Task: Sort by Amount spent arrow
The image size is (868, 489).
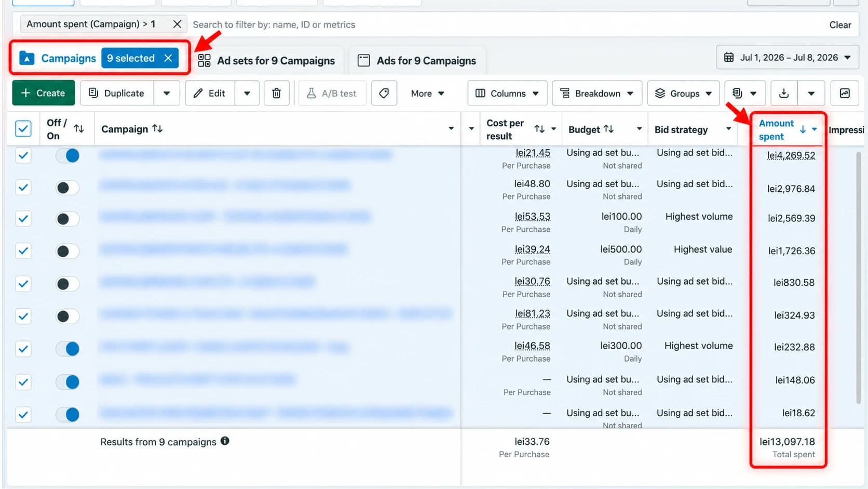Action: point(803,129)
